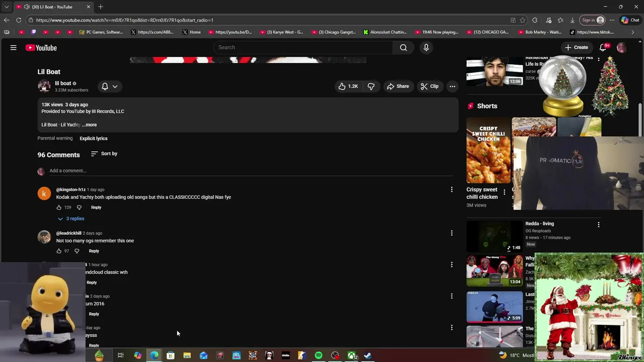The width and height of the screenshot is (644, 362).
Task: Dislike kingston-h1z's comment
Action: point(79,207)
